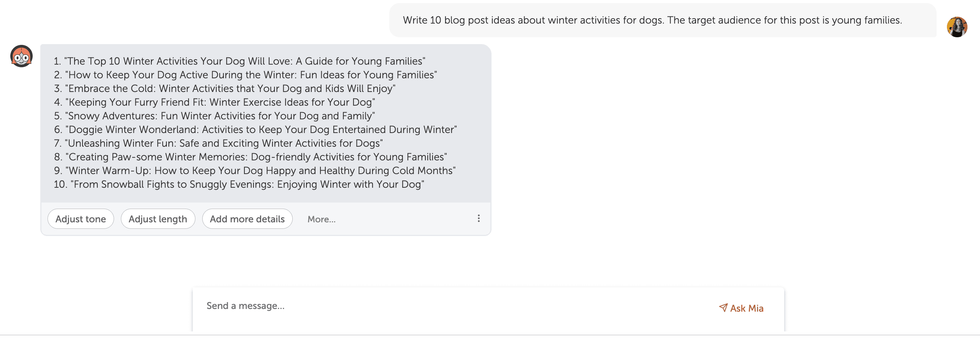
Task: Open the user profile photo avatar
Action: point(957,27)
